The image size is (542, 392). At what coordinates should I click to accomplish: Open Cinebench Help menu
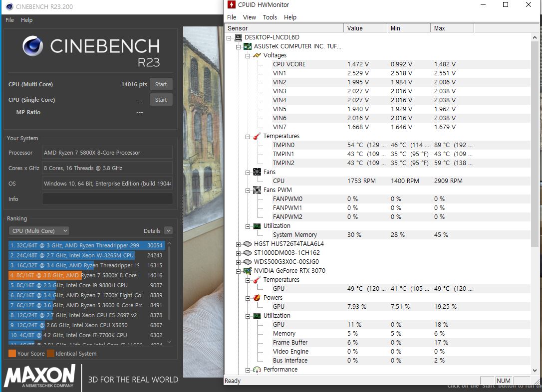pos(26,20)
